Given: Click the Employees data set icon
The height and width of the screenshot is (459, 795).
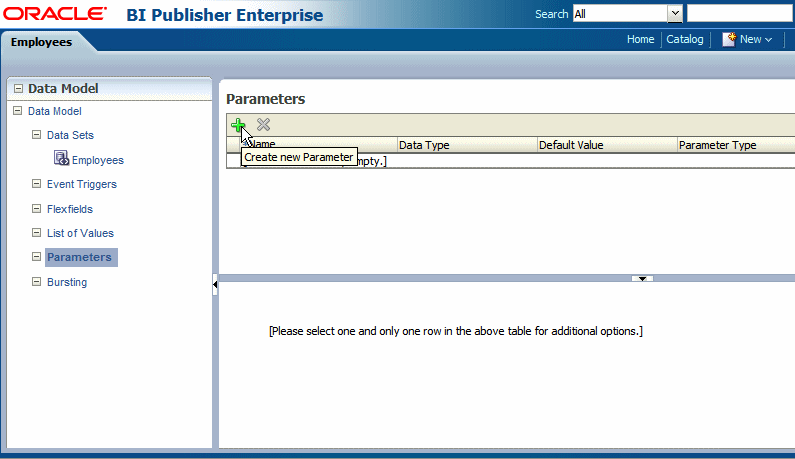Looking at the screenshot, I should tap(61, 158).
